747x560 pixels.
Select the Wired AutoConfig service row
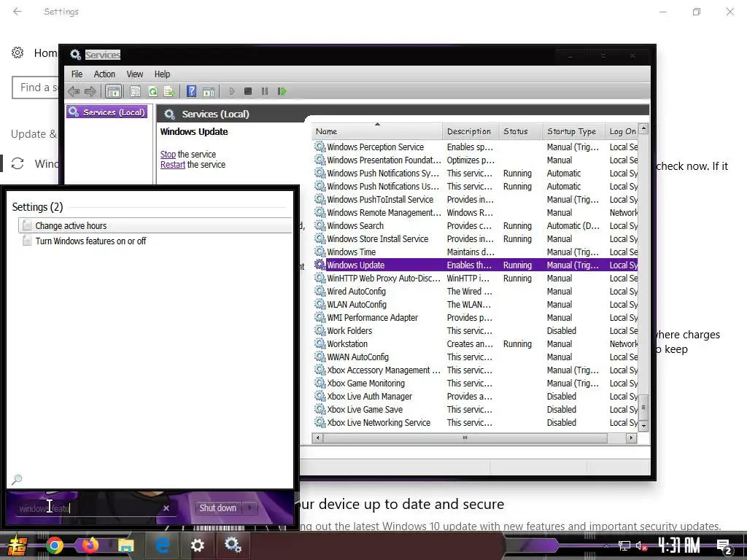476,292
